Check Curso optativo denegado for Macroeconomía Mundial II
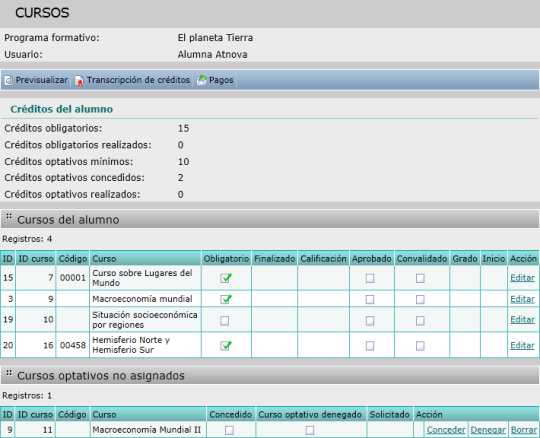This screenshot has height=438, width=540. (310, 430)
